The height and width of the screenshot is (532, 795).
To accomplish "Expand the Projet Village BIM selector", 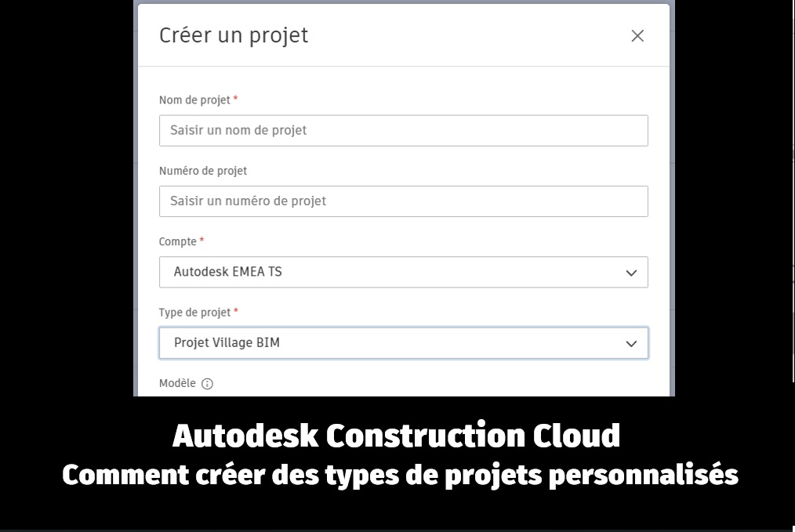I will [x=404, y=342].
